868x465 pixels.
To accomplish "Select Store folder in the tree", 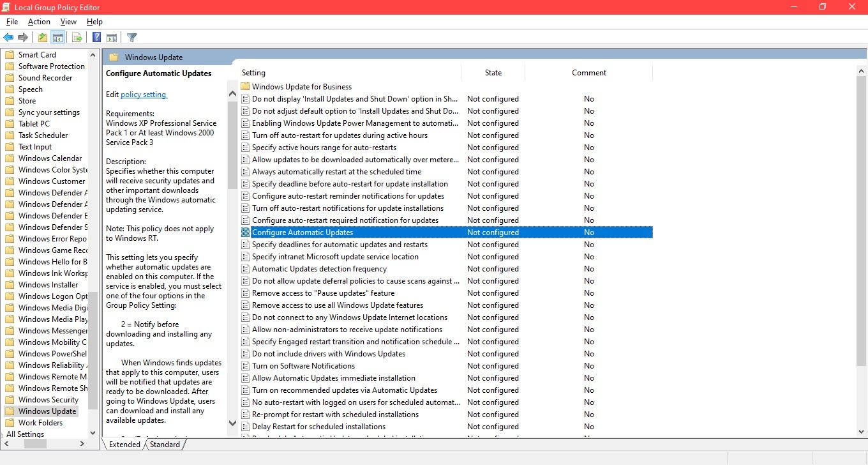I will click(27, 101).
